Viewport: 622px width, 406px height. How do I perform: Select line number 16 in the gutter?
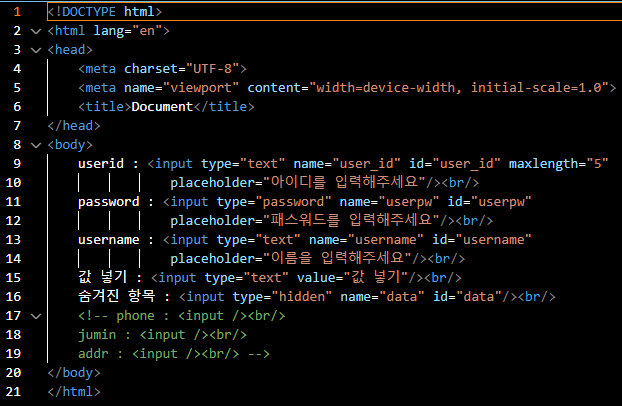(13, 297)
